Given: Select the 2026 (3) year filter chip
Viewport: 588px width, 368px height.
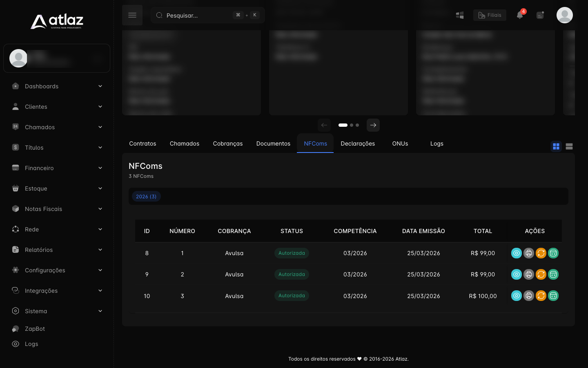Looking at the screenshot, I should pyautogui.click(x=146, y=197).
